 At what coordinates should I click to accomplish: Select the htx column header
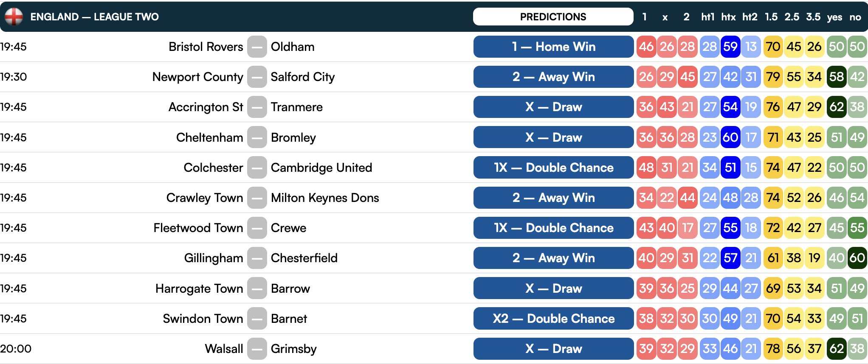[x=728, y=17]
